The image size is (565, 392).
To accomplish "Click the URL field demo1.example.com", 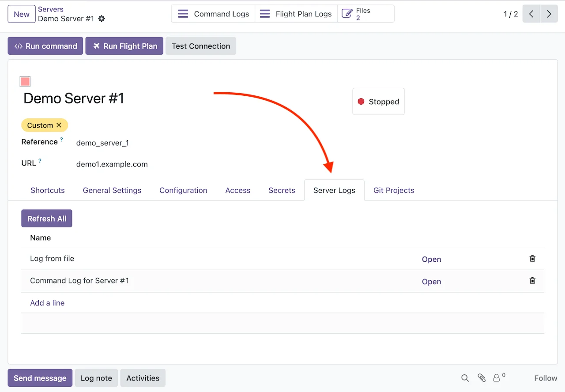I will pyautogui.click(x=112, y=164).
